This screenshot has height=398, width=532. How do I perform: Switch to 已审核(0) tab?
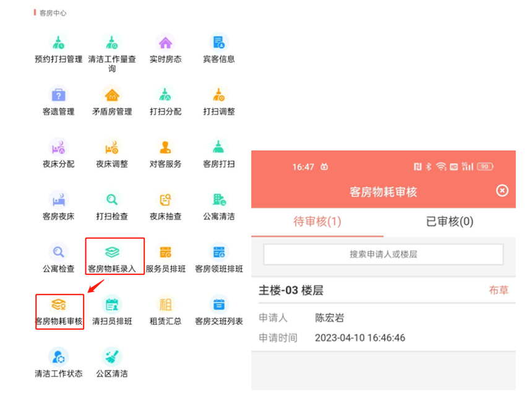(450, 222)
